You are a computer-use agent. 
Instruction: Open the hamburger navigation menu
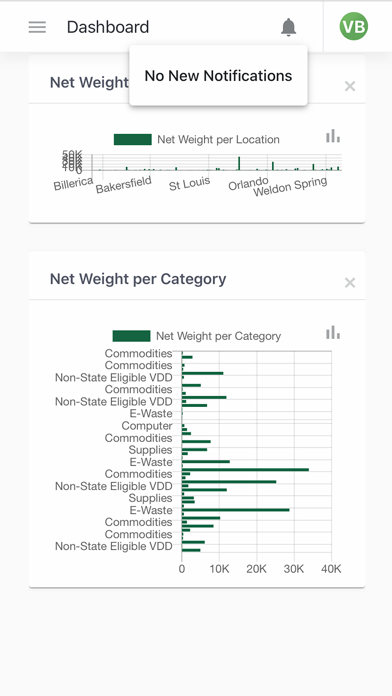[x=37, y=27]
